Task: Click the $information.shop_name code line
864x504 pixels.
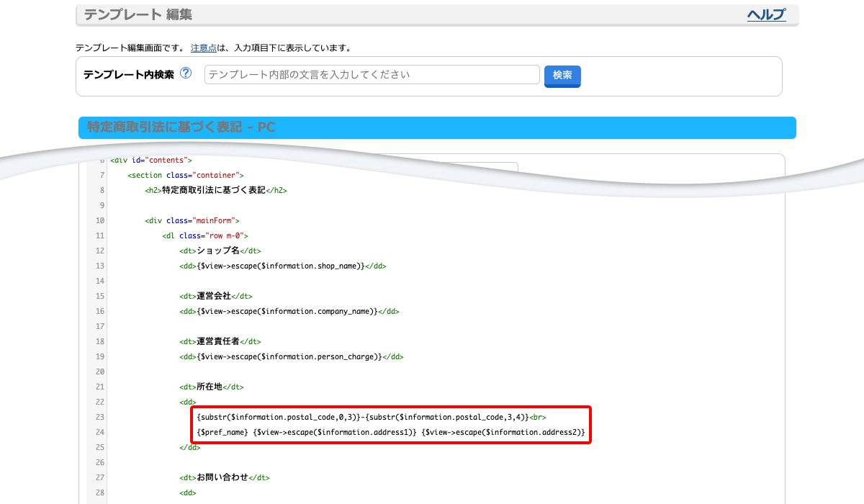Action: (x=283, y=266)
